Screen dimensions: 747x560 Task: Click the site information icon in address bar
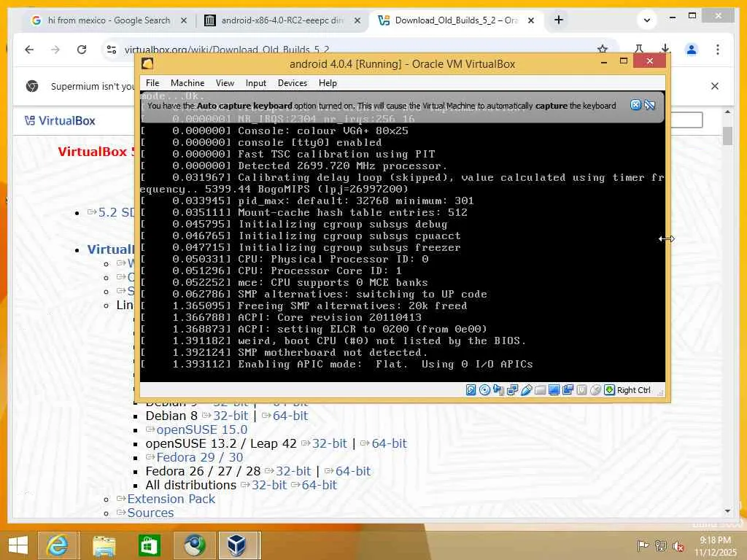pyautogui.click(x=112, y=50)
